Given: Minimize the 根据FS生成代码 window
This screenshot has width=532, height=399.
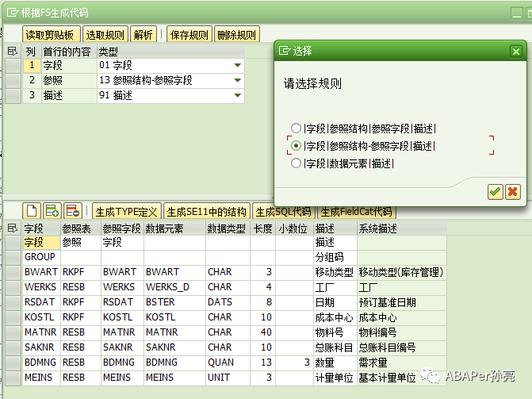Looking at the screenshot, I should (517, 13).
